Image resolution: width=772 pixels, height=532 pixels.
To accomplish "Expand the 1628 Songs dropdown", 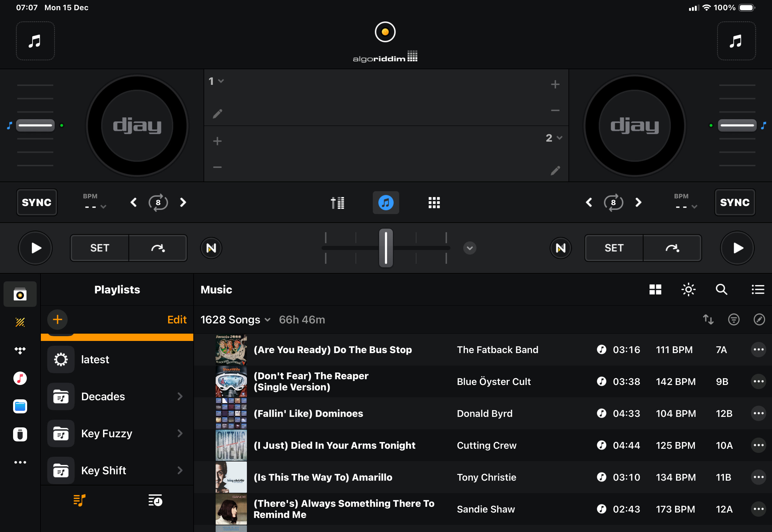I will coord(235,320).
